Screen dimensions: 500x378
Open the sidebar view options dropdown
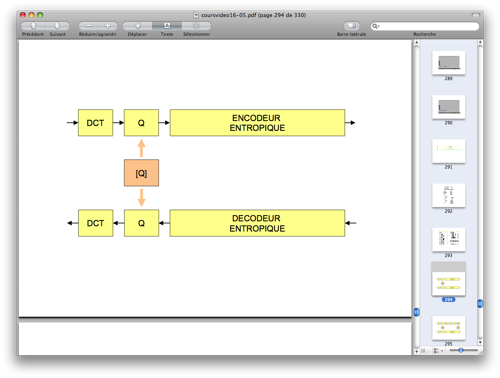438,351
